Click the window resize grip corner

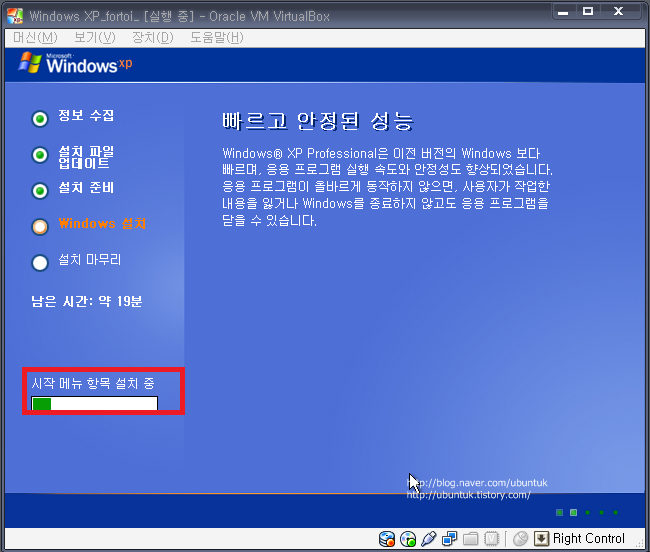point(640,543)
